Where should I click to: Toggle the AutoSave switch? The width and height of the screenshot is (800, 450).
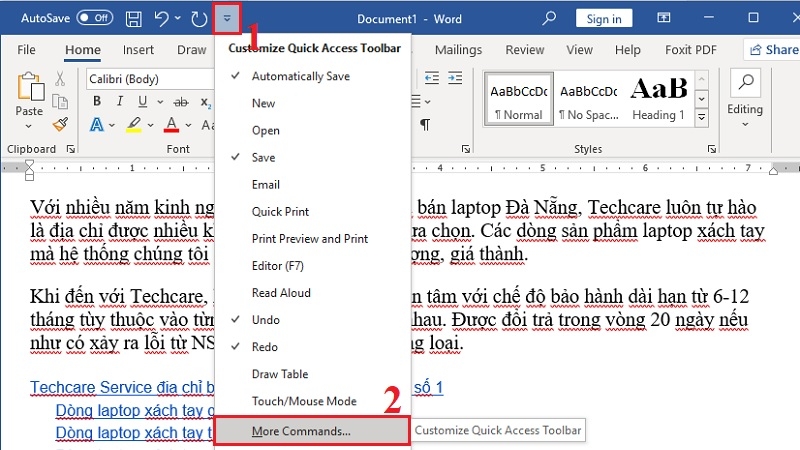click(x=94, y=18)
